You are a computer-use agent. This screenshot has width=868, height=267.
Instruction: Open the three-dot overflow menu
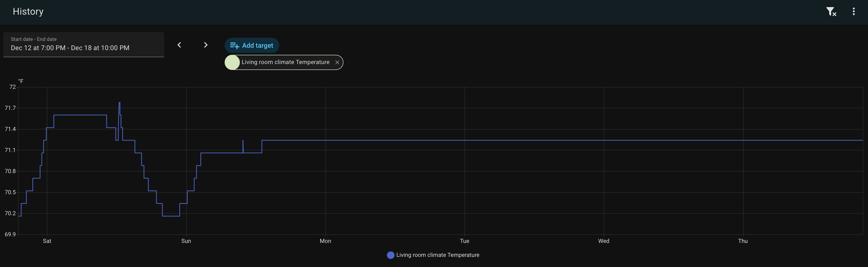coord(854,12)
